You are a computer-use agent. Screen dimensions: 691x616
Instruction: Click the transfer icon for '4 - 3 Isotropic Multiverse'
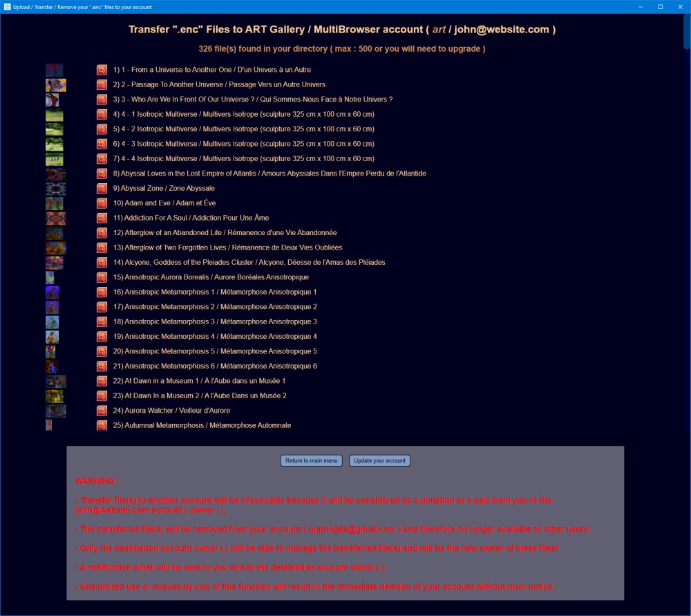click(102, 144)
